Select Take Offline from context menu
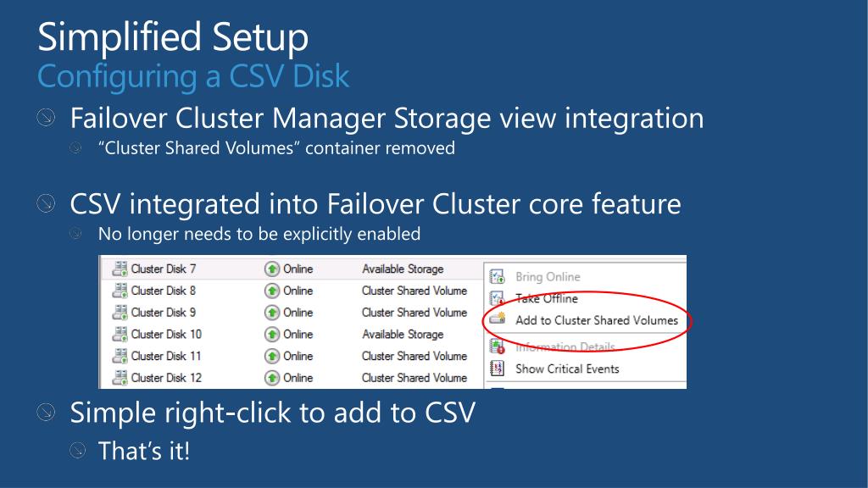The image size is (868, 488). point(547,299)
